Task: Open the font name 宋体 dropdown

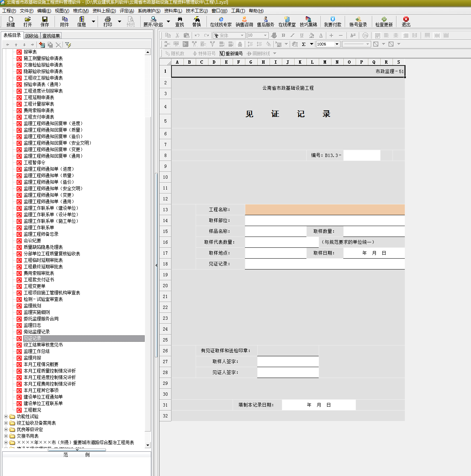Action: point(242,35)
